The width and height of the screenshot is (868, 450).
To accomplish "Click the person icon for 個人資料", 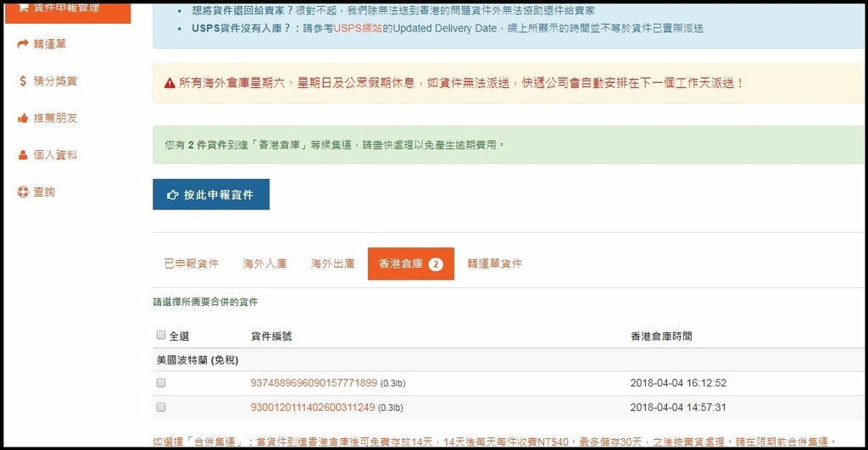I will (x=23, y=155).
